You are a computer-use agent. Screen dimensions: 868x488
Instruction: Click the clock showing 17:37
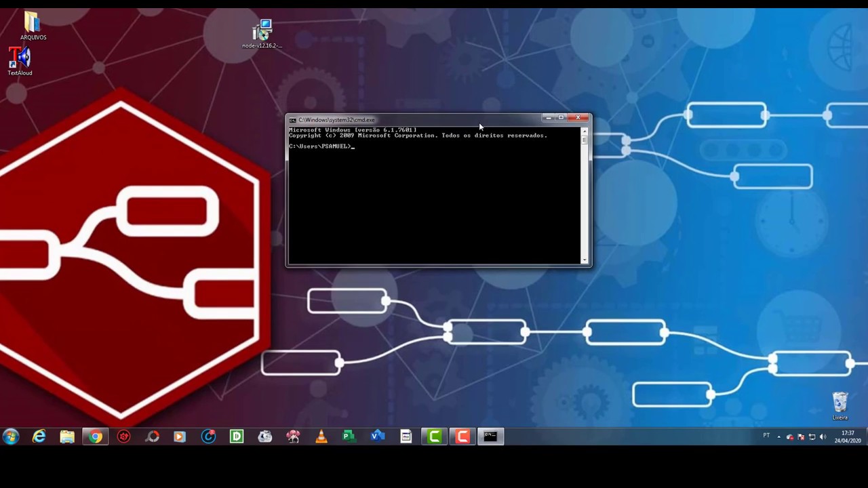click(848, 436)
